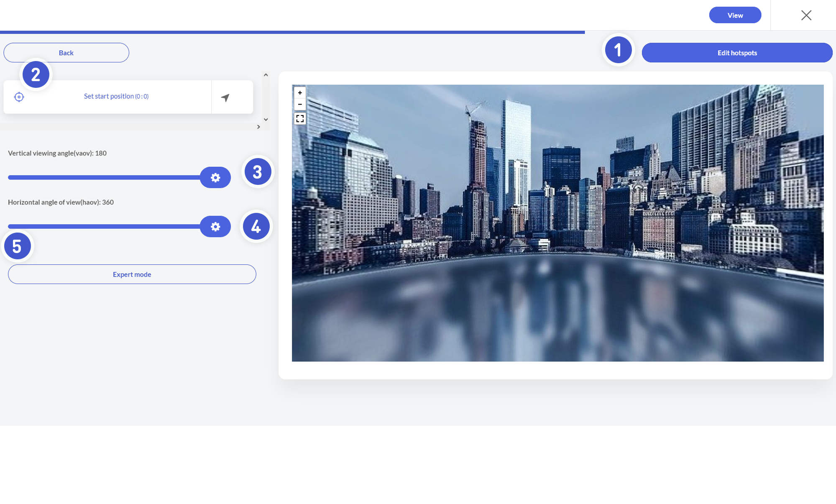Open Edit hotspots
The height and width of the screenshot is (504, 836).
(x=737, y=53)
